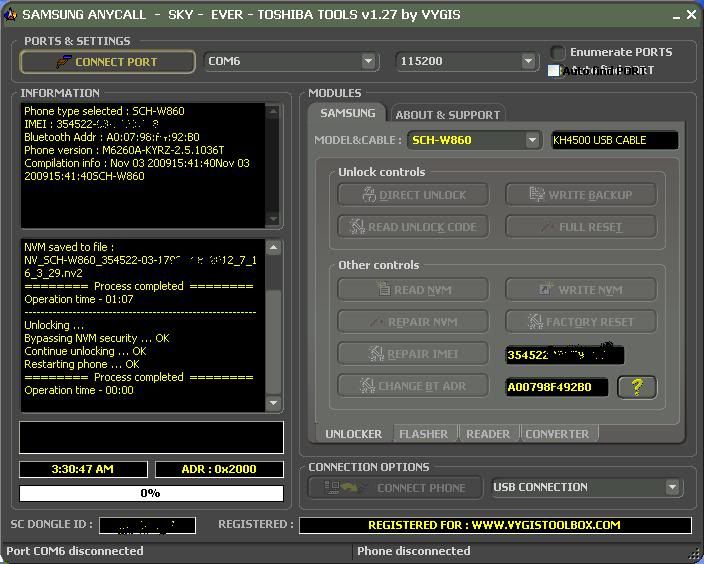Click the 3:30:47 AM time display
The height and width of the screenshot is (564, 704).
point(83,469)
